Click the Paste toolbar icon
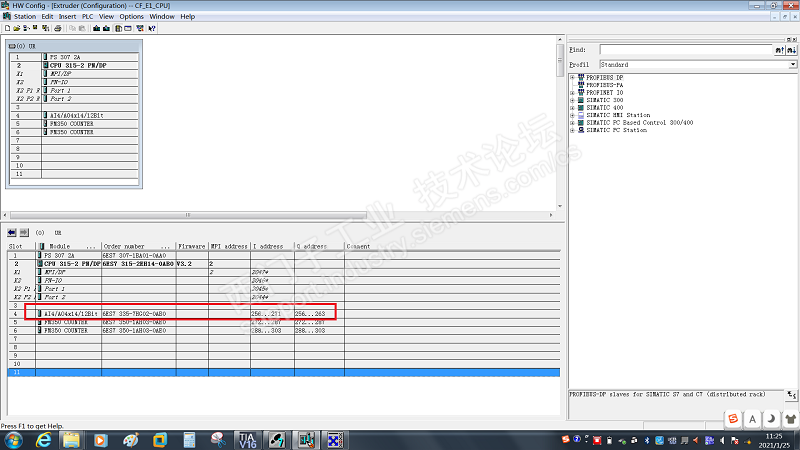This screenshot has width=800, height=450. 82,28
